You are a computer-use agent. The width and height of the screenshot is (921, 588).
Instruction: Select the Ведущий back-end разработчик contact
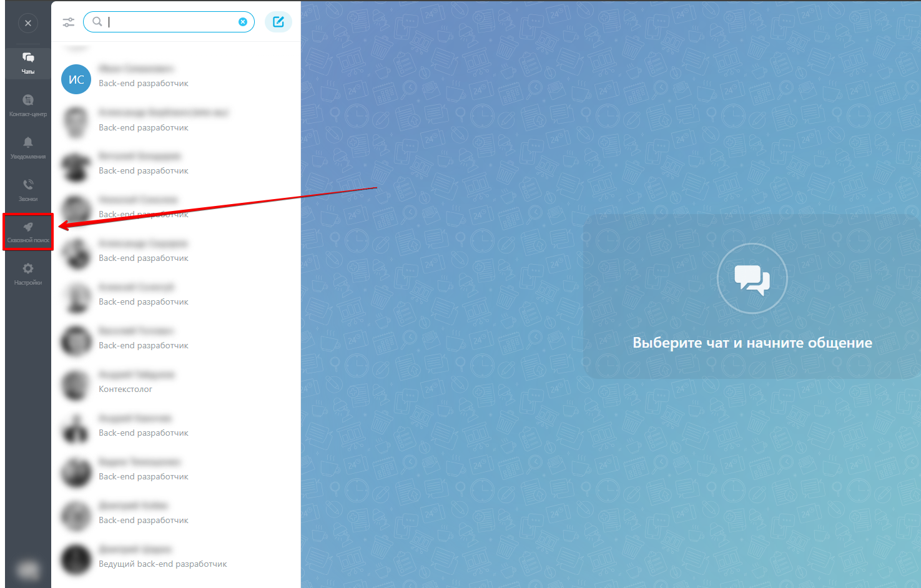(176, 560)
